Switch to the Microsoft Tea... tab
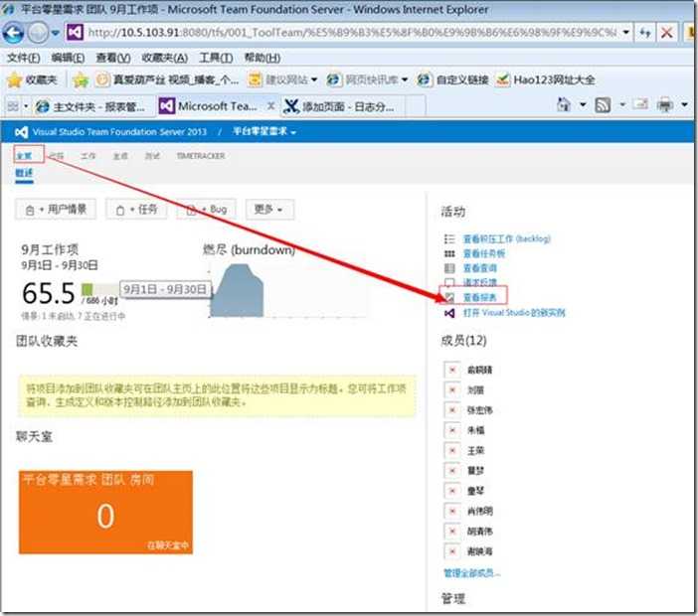Image resolution: width=698 pixels, height=616 pixels. 209,106
